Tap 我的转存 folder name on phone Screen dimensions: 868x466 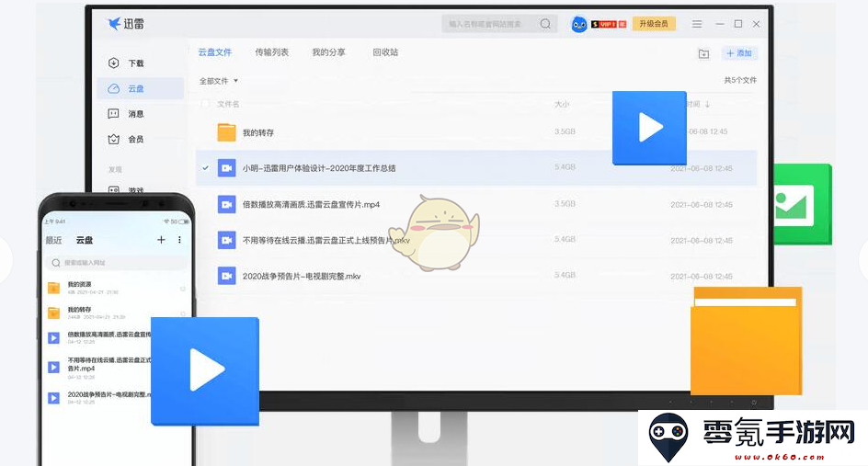[79, 310]
